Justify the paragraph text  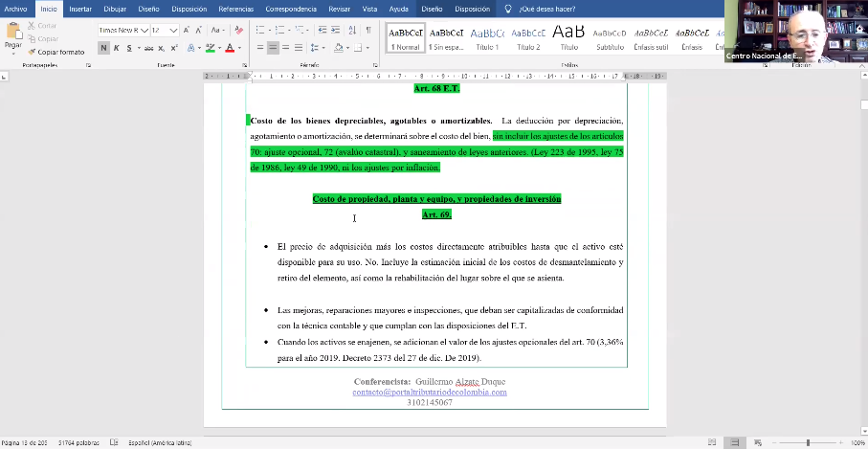click(x=299, y=48)
